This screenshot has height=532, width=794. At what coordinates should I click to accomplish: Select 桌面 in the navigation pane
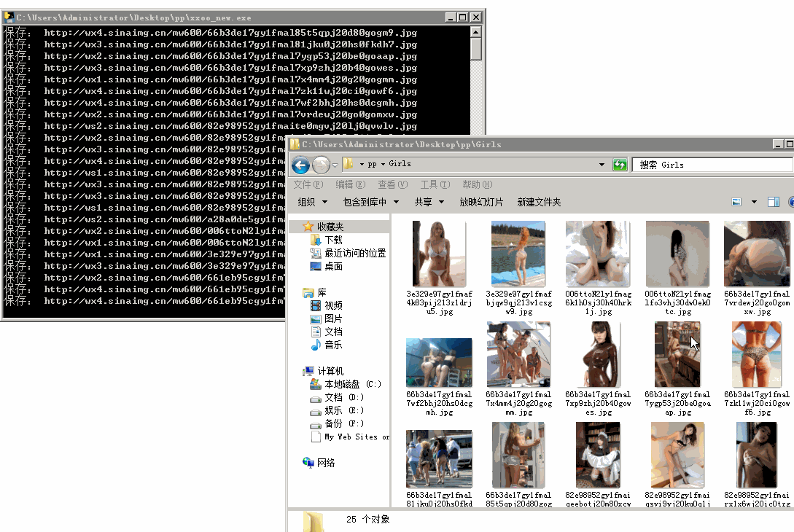click(x=333, y=266)
